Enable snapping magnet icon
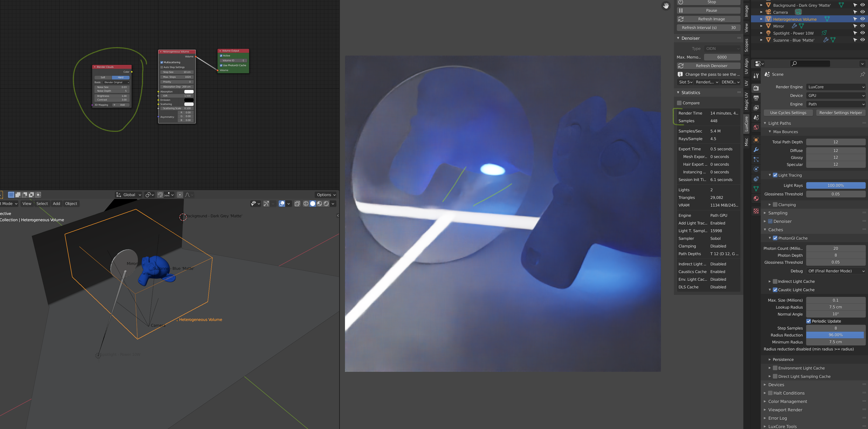The image size is (868, 429). tap(160, 195)
